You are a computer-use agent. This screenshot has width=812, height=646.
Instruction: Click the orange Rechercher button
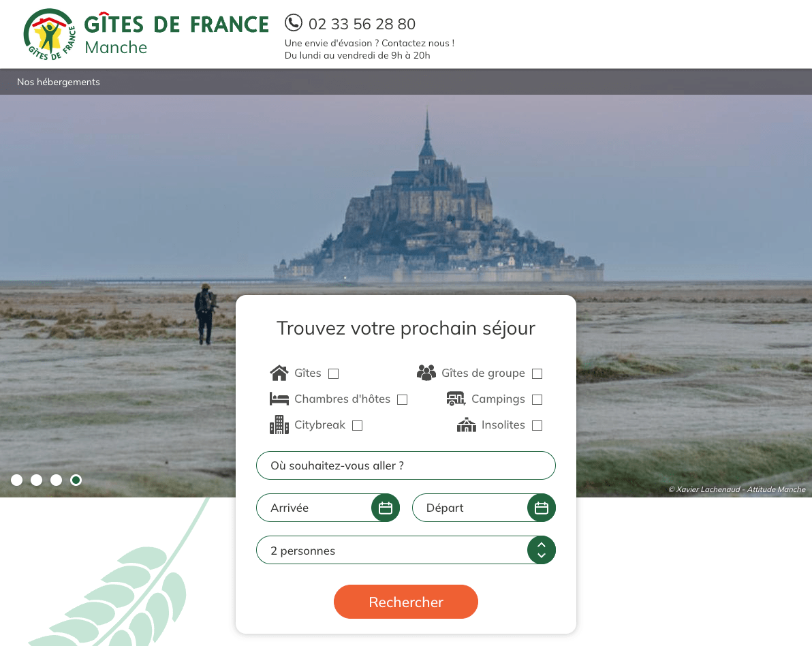[406, 602]
